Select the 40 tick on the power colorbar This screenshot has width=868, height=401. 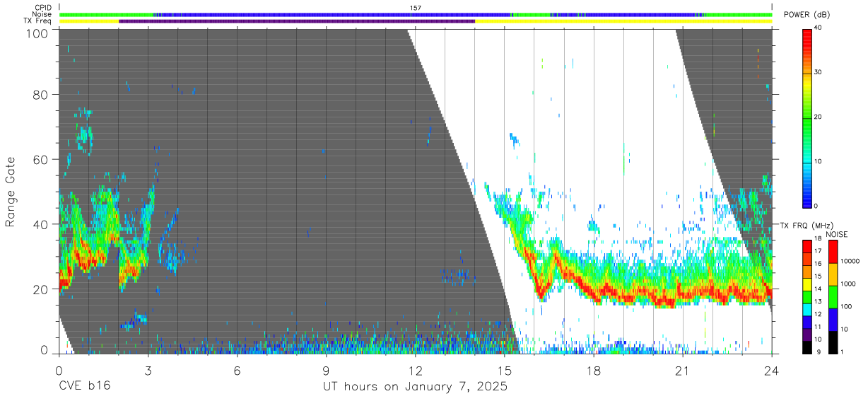(819, 28)
